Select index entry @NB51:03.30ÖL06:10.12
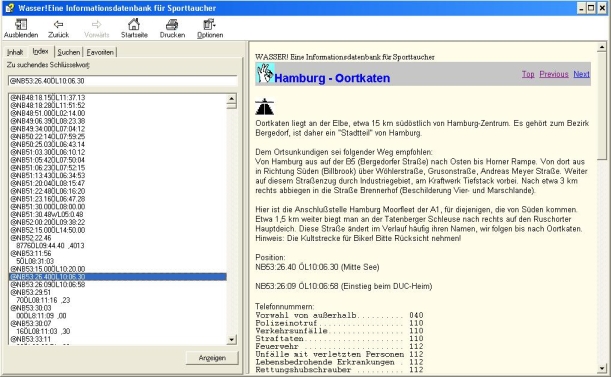 tap(48, 152)
